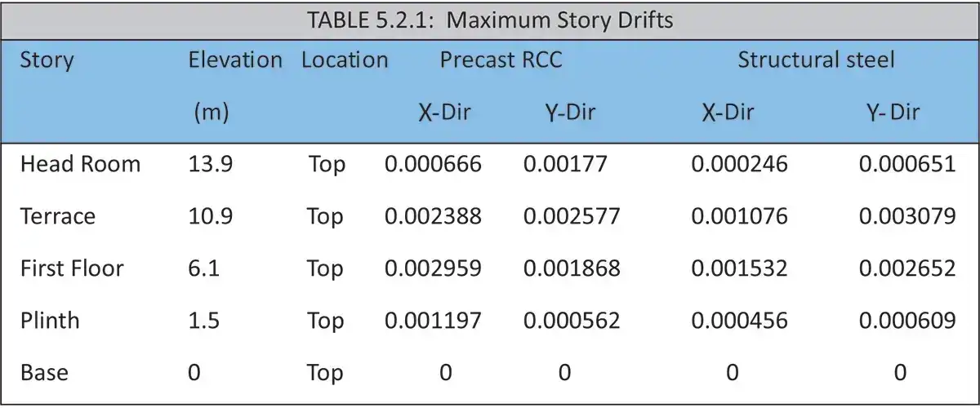This screenshot has width=980, height=408.
Task: Select the 'Location' column header
Action: pos(345,60)
